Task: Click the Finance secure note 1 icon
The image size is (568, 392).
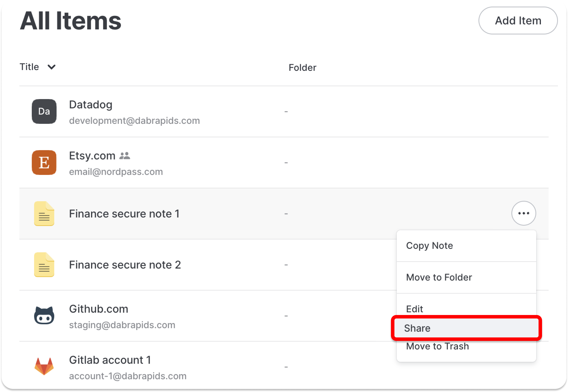Action: click(44, 213)
